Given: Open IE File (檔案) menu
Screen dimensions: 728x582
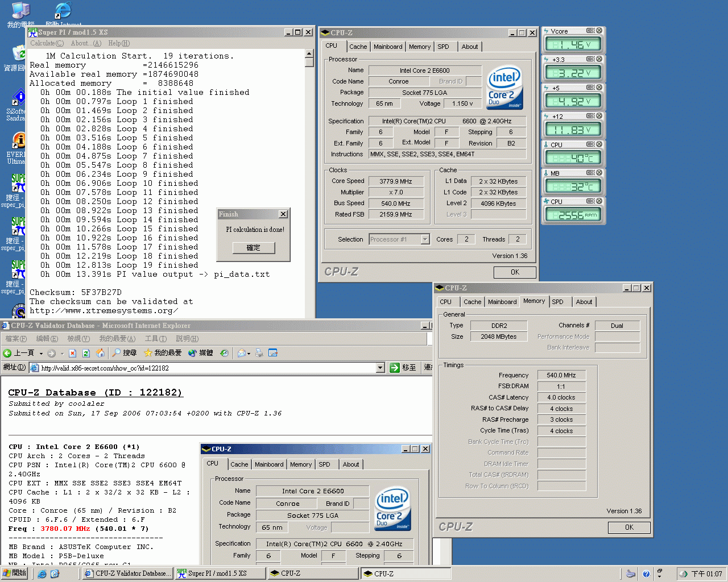Looking at the screenshot, I should [x=16, y=339].
